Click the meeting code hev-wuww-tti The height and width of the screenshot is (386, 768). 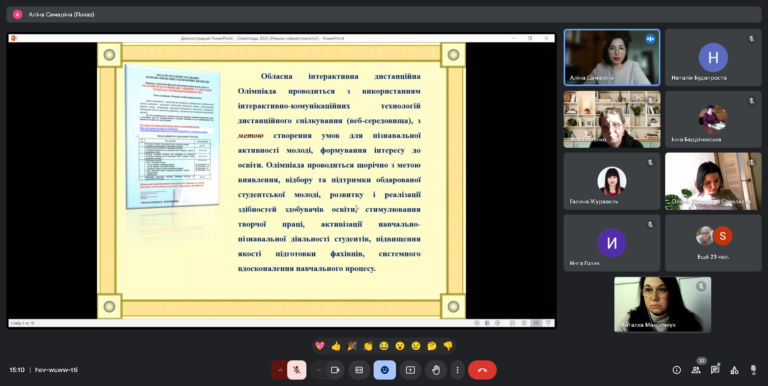56,370
